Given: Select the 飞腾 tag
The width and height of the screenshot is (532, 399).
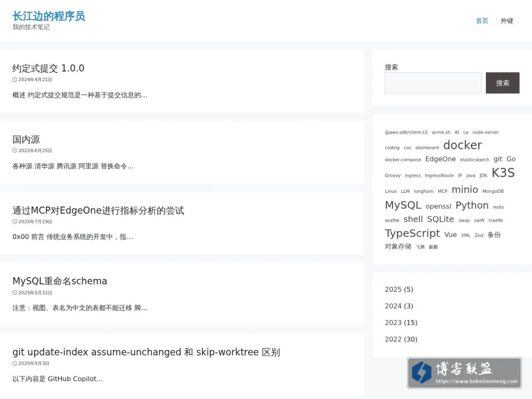Looking at the screenshot, I should coord(420,247).
